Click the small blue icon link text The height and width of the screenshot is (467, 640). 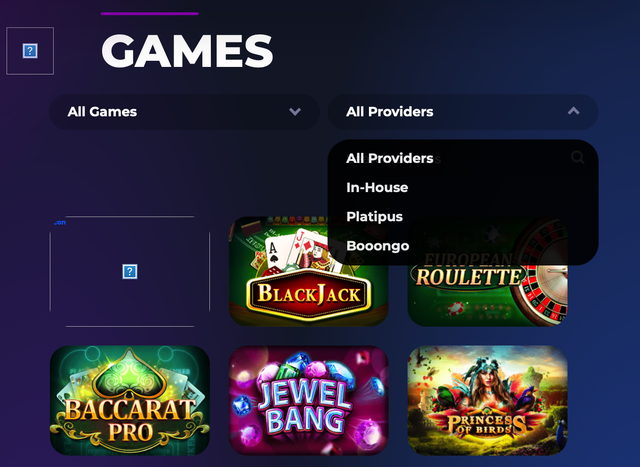(60, 222)
